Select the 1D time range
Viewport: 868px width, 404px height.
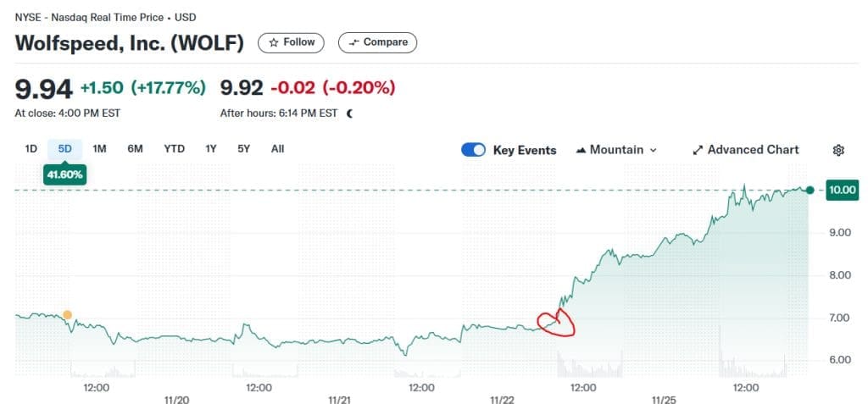pyautogui.click(x=31, y=149)
